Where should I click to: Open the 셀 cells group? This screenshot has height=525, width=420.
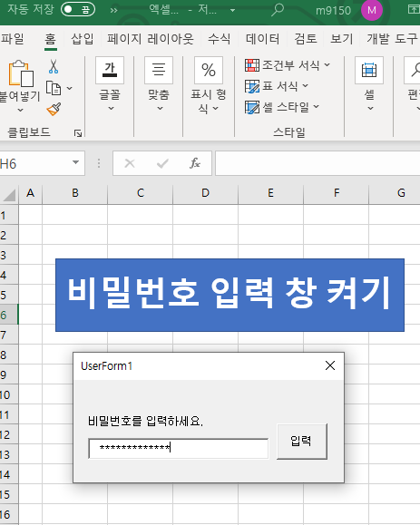[369, 84]
